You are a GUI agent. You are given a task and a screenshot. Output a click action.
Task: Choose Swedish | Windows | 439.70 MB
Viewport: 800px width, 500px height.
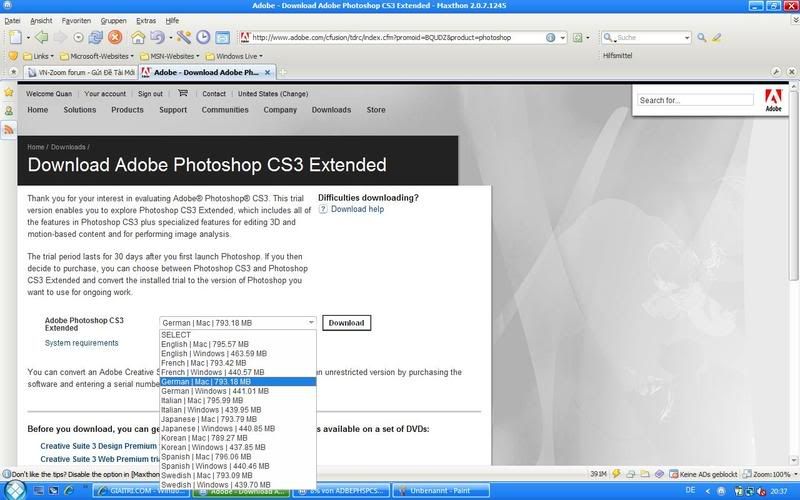(238, 485)
